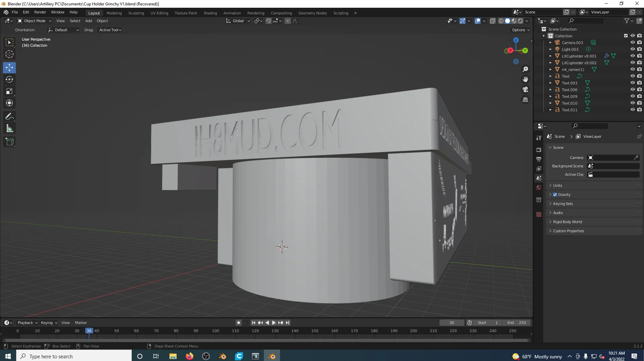Click the Z axis on the navigation gizmo
The width and height of the screenshot is (644, 361).
(516, 40)
